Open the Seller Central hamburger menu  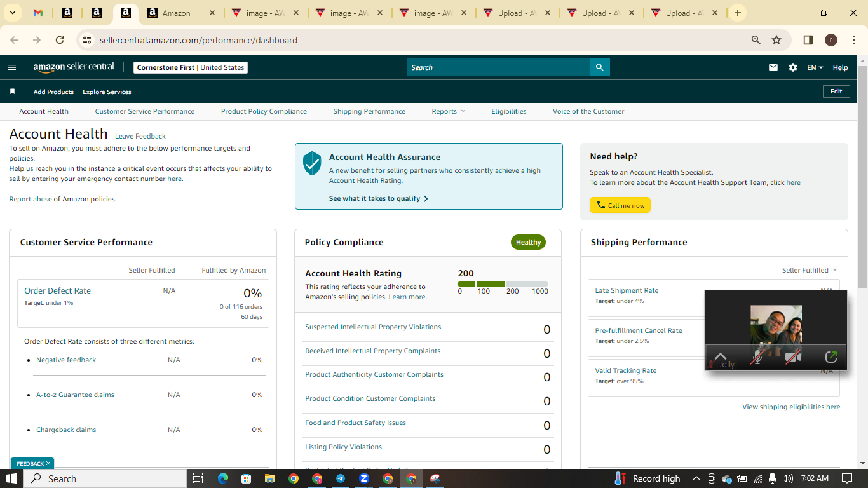point(12,67)
